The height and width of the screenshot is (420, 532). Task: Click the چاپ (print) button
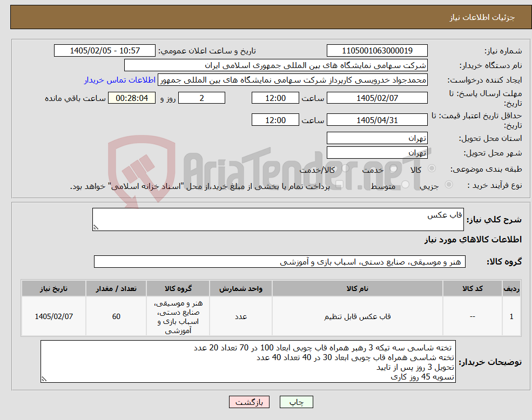(x=296, y=402)
